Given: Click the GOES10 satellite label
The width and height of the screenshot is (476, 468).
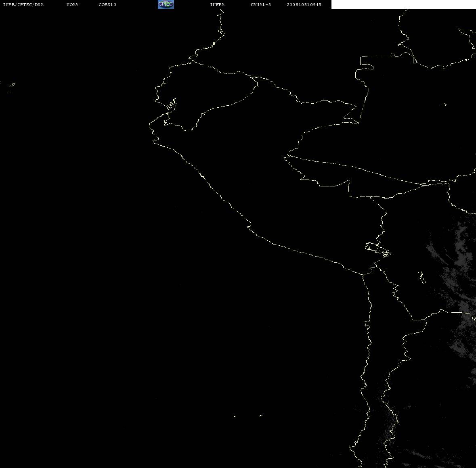Looking at the screenshot, I should tap(107, 4).
